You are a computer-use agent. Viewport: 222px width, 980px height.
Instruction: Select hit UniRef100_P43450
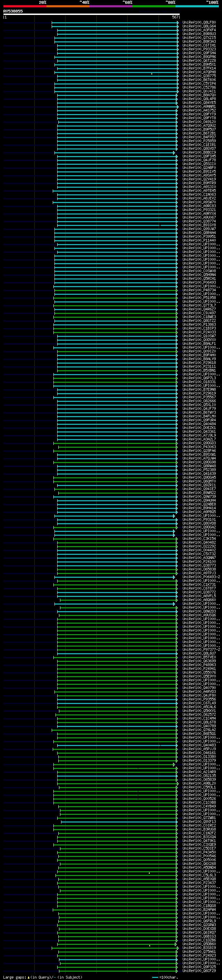(199, 852)
